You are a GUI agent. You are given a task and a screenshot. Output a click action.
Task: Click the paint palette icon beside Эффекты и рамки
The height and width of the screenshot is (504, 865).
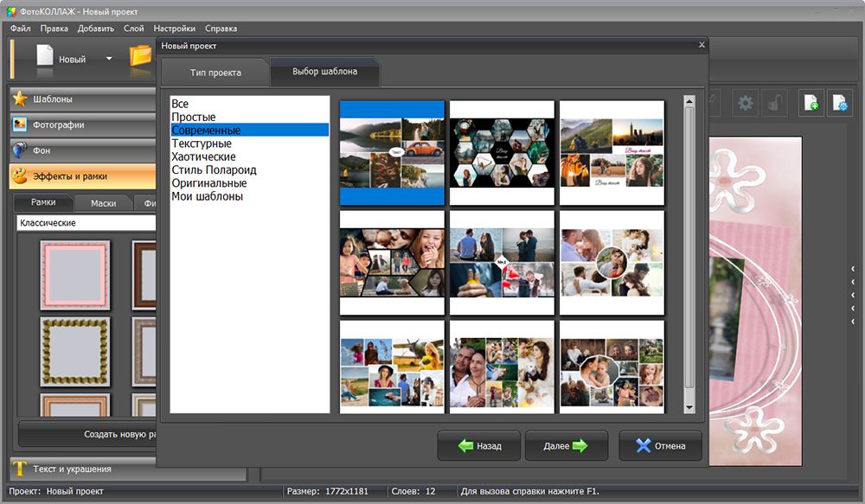[x=20, y=176]
